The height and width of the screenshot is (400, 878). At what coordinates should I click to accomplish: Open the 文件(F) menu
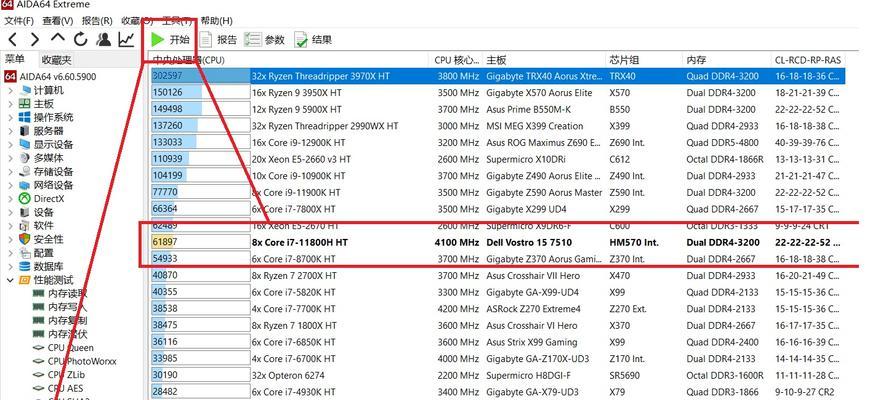tap(19, 21)
